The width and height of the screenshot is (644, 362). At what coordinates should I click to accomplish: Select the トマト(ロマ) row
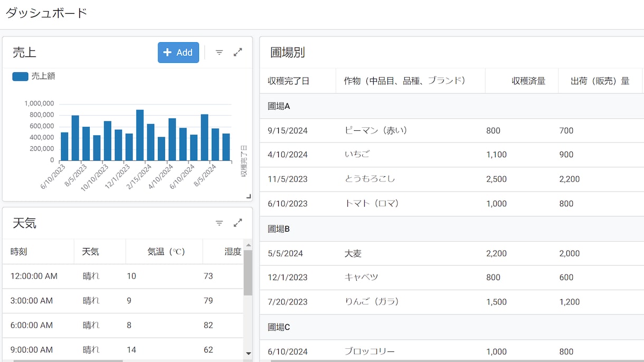point(452,204)
